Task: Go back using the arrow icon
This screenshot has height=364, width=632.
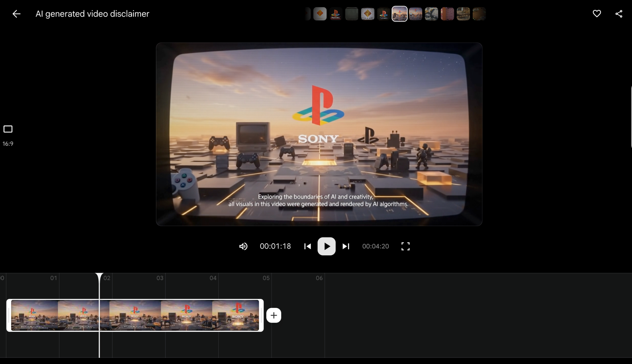Action: click(x=16, y=14)
